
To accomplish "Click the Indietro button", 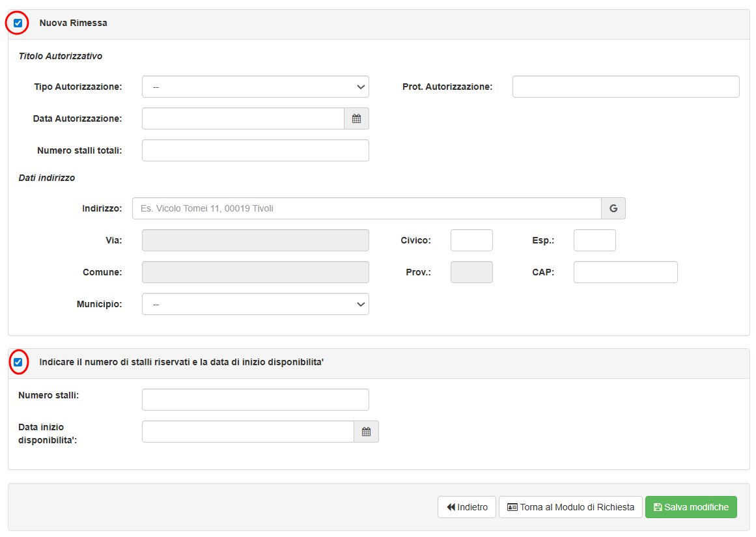I will point(467,507).
